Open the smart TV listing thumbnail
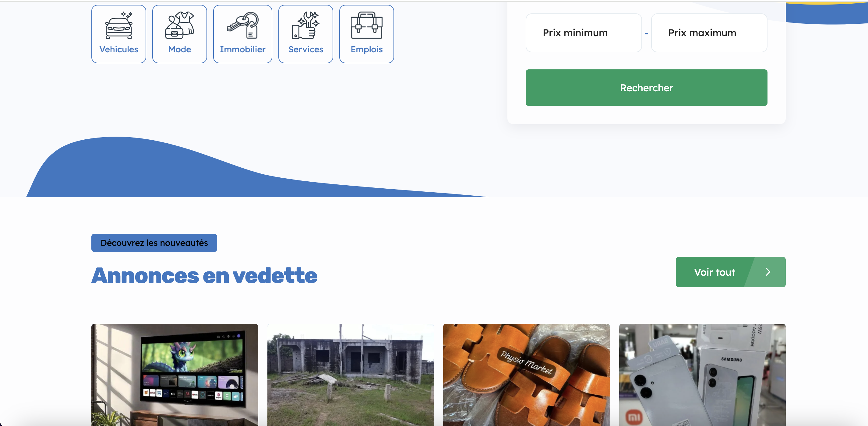 coord(175,375)
